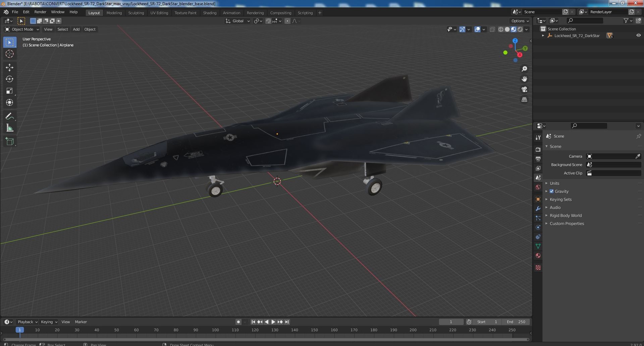Select the Measure tool
The width and height of the screenshot is (644, 346).
pos(9,128)
